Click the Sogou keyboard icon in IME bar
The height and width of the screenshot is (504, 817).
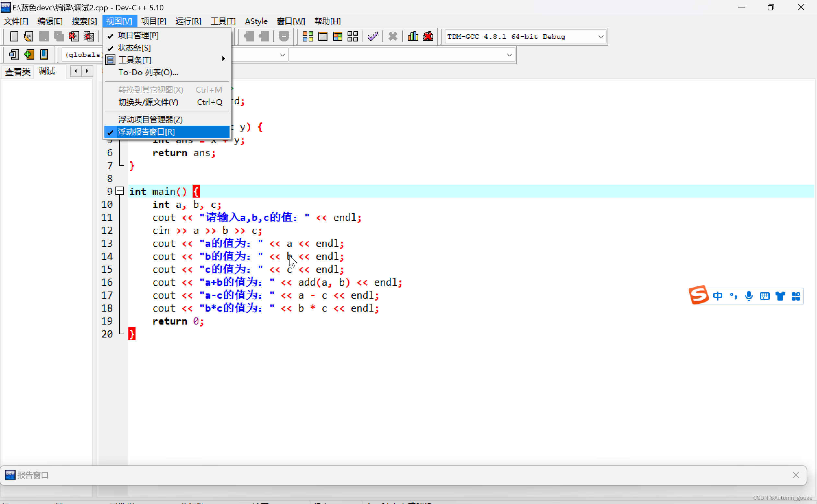(764, 296)
